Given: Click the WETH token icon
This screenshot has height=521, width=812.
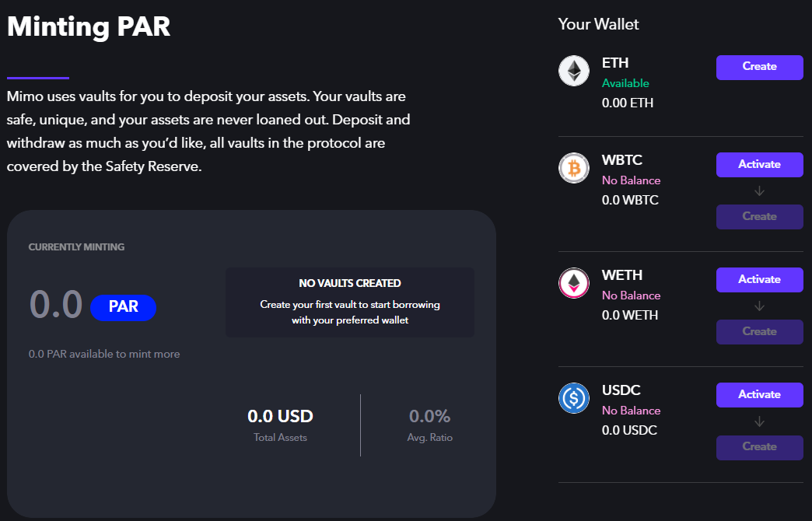Looking at the screenshot, I should click(x=574, y=283).
